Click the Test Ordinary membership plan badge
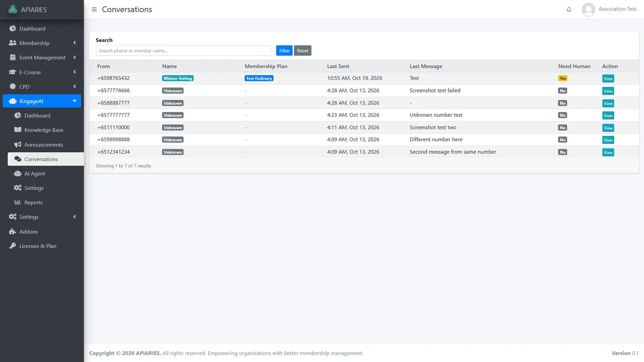Viewport: 644px width, 362px height. coord(259,78)
